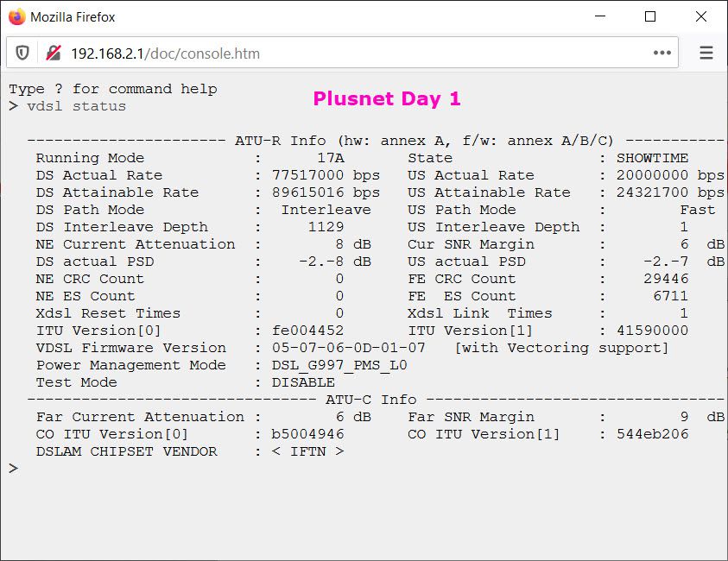The height and width of the screenshot is (561, 728).
Task: Click the DS Actual Rate value
Action: coord(325,174)
